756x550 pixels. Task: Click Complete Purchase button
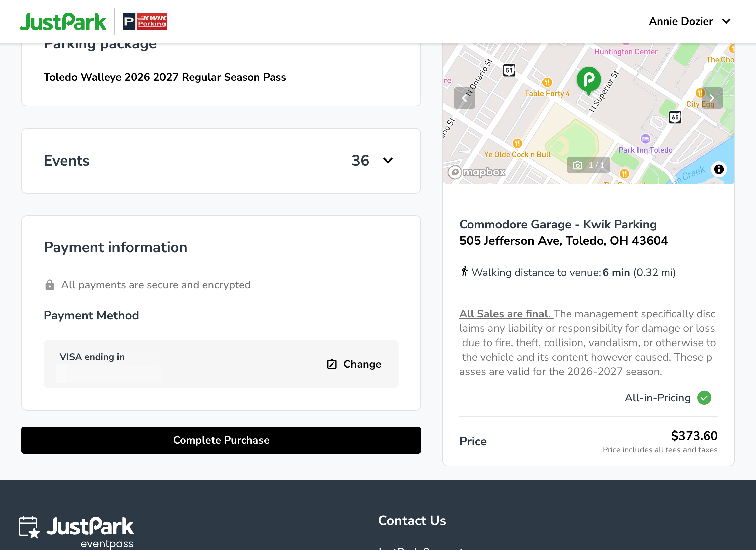[x=221, y=440]
